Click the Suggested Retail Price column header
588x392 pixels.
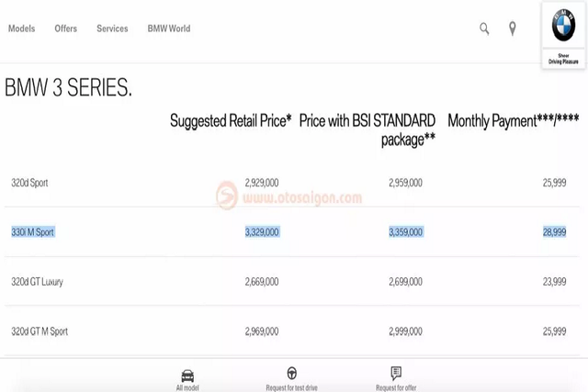tap(231, 121)
